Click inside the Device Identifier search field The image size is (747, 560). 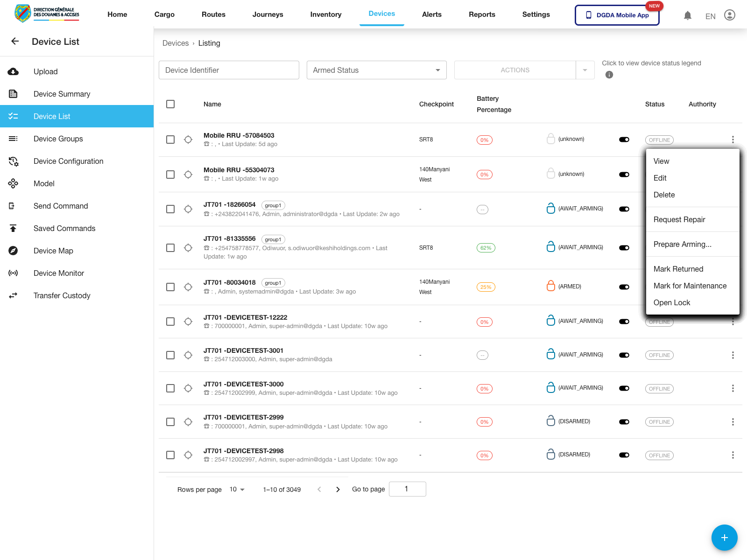229,70
